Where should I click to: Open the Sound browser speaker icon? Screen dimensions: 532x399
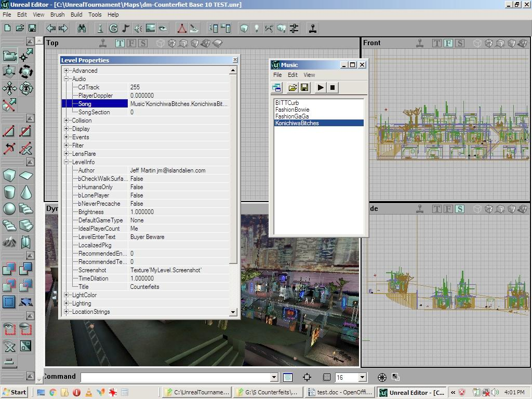click(138, 28)
